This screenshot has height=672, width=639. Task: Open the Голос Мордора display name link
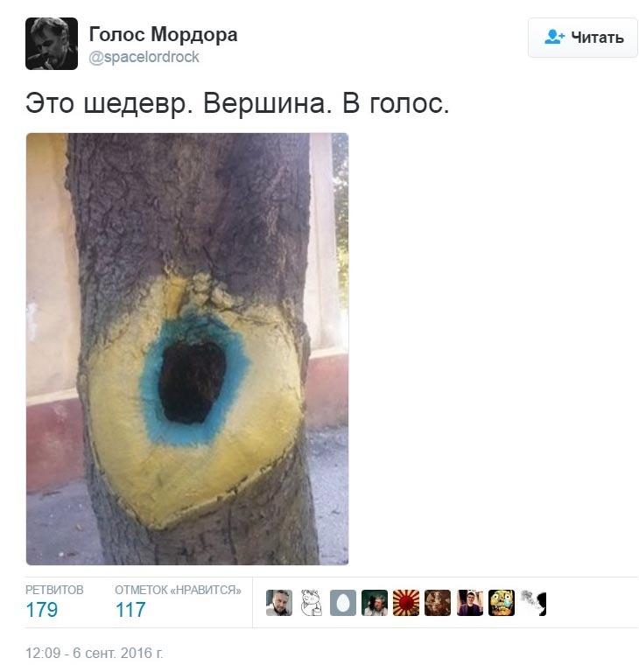pyautogui.click(x=163, y=34)
